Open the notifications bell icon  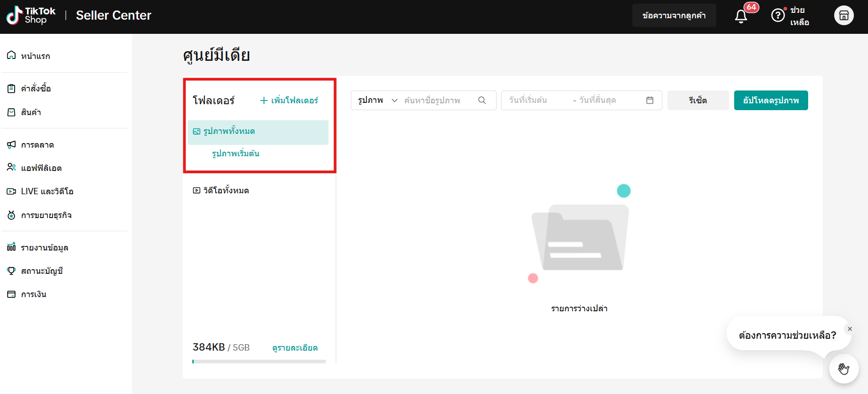(x=741, y=16)
